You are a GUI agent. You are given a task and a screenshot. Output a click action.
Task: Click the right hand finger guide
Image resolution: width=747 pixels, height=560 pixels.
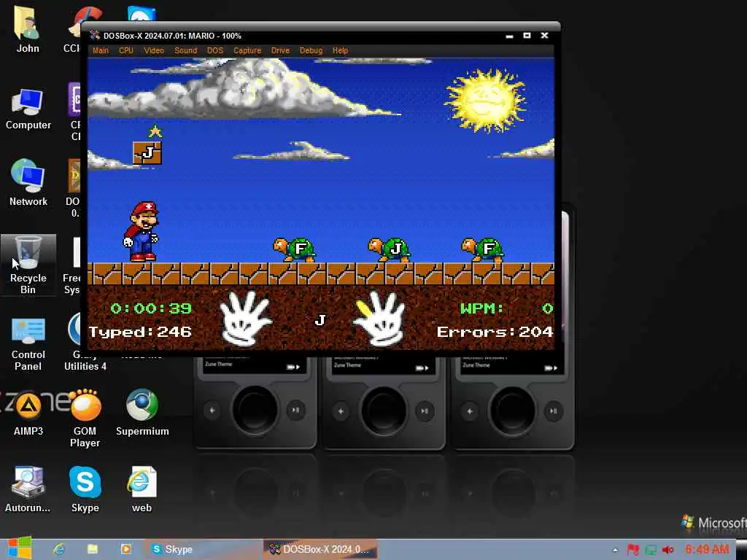[379, 318]
